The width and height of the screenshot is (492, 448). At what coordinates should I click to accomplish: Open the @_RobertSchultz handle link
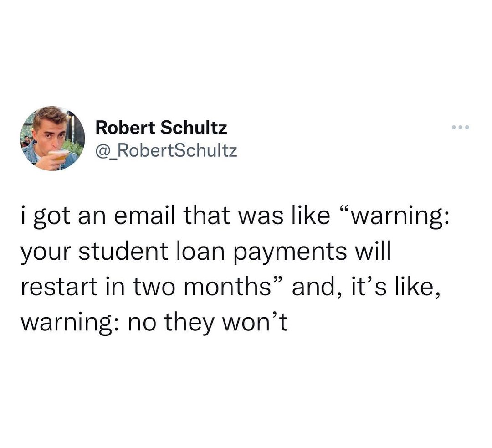point(167,151)
